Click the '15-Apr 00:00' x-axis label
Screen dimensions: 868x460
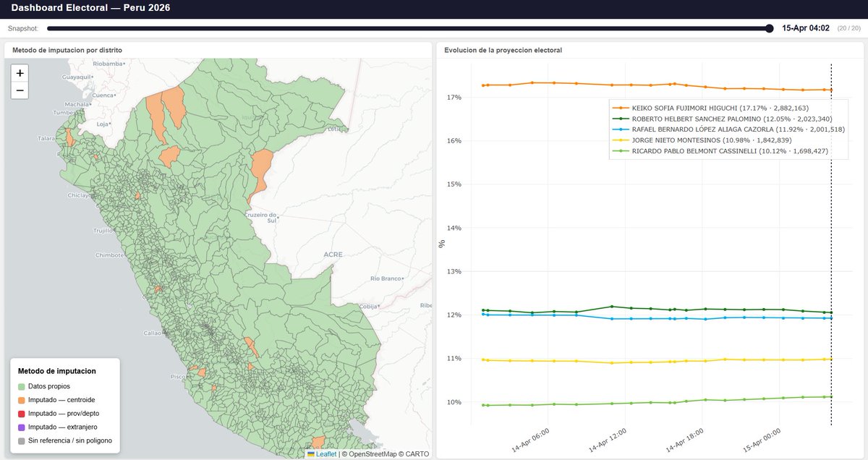click(x=764, y=440)
